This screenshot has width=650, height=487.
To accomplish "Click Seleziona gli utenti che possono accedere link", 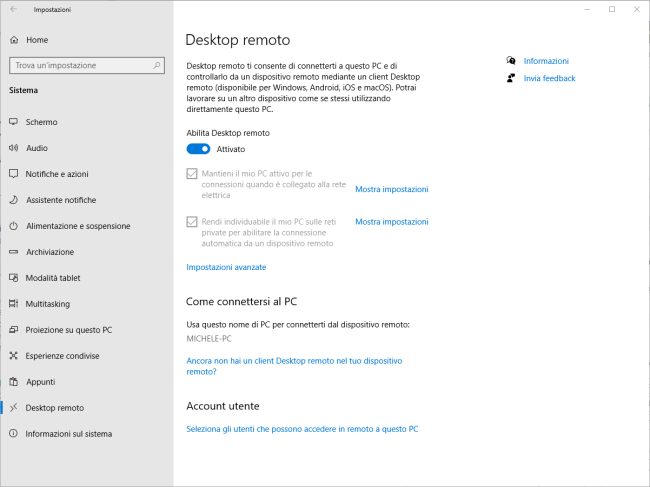I will [302, 429].
